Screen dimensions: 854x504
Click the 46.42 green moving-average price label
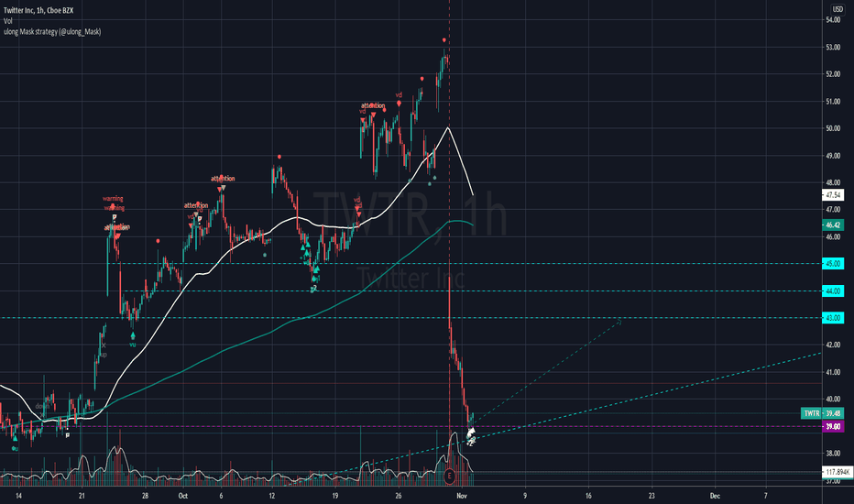click(833, 225)
